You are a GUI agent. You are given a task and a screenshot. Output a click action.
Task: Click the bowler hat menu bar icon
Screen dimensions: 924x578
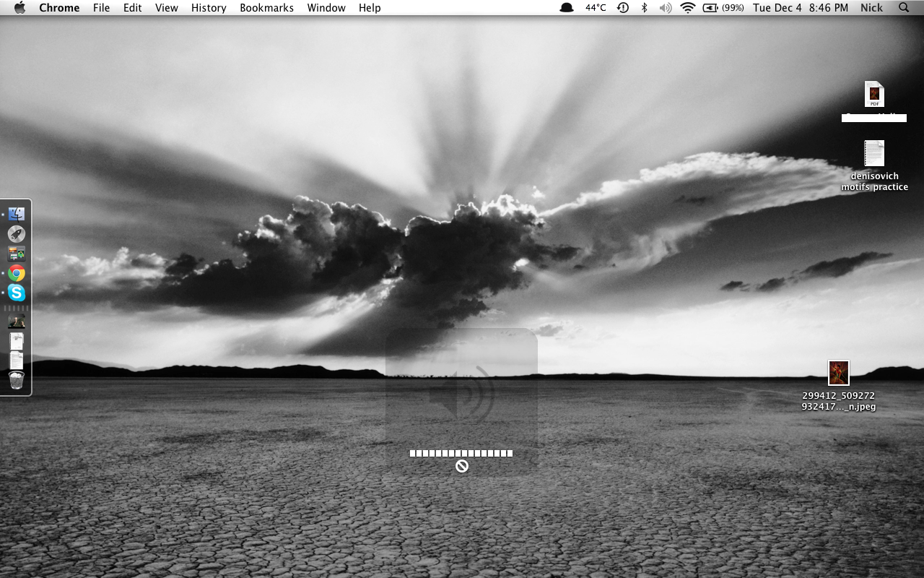[x=567, y=8]
